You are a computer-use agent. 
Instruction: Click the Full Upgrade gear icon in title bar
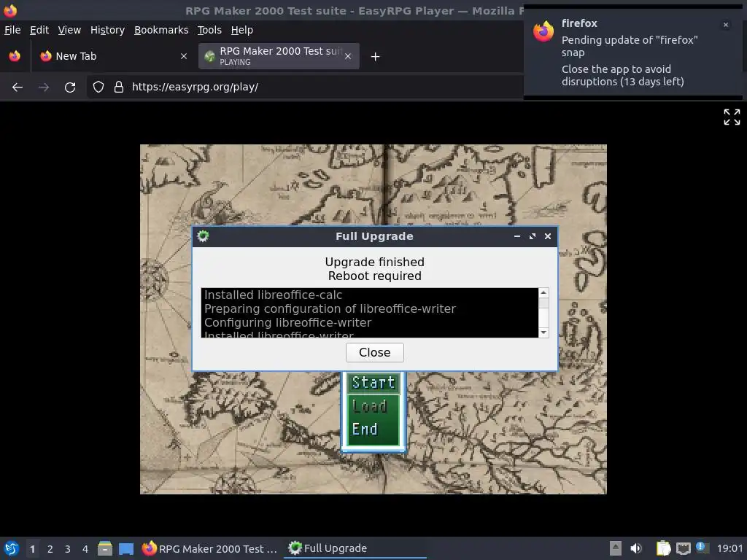coord(203,236)
